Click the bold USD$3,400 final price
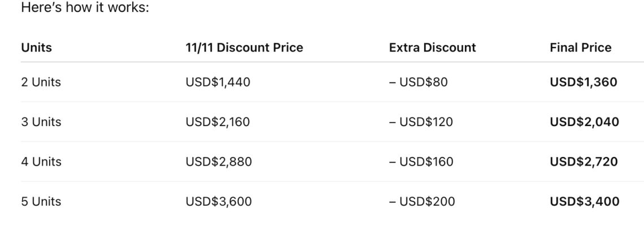644x226 pixels. pos(584,202)
